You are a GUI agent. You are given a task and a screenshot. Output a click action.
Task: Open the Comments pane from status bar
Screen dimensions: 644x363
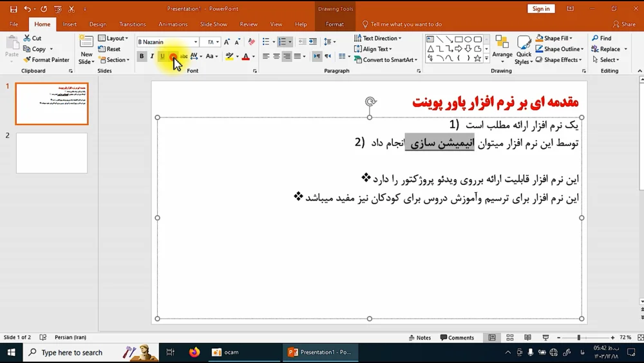[x=457, y=337]
